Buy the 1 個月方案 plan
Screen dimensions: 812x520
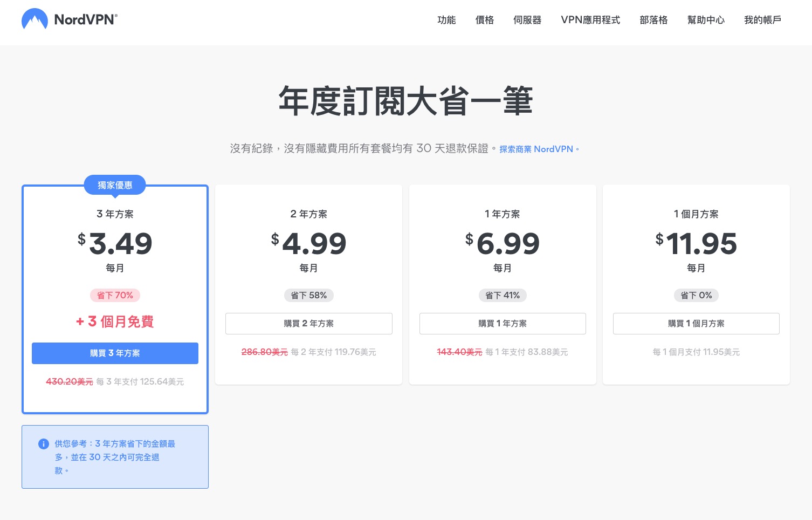point(696,324)
